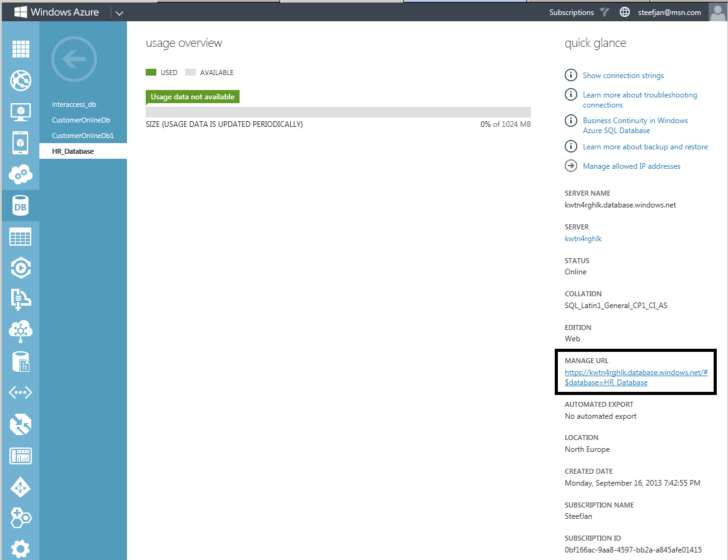The image size is (728, 560).
Task: Open the cylinder-with-report sidebar icon
Action: coord(21,362)
